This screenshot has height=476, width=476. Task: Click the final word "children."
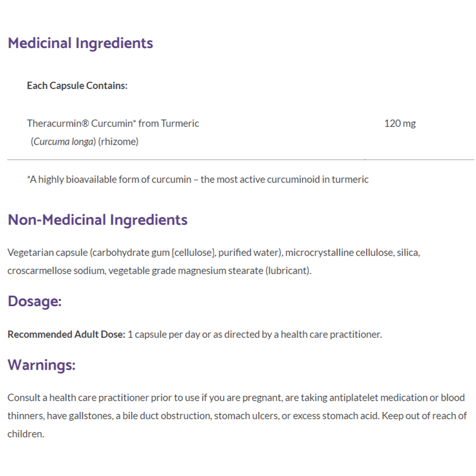(26, 434)
